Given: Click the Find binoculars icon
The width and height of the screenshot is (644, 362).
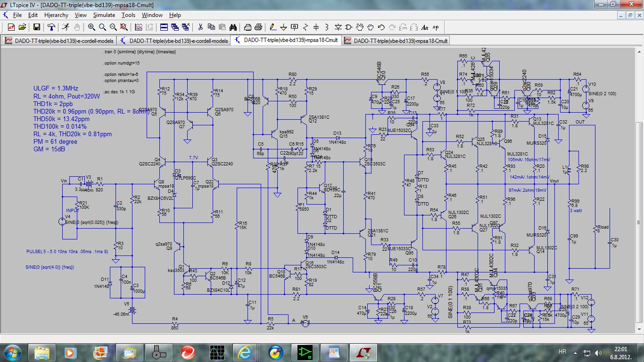Looking at the screenshot, I should pos(233,27).
